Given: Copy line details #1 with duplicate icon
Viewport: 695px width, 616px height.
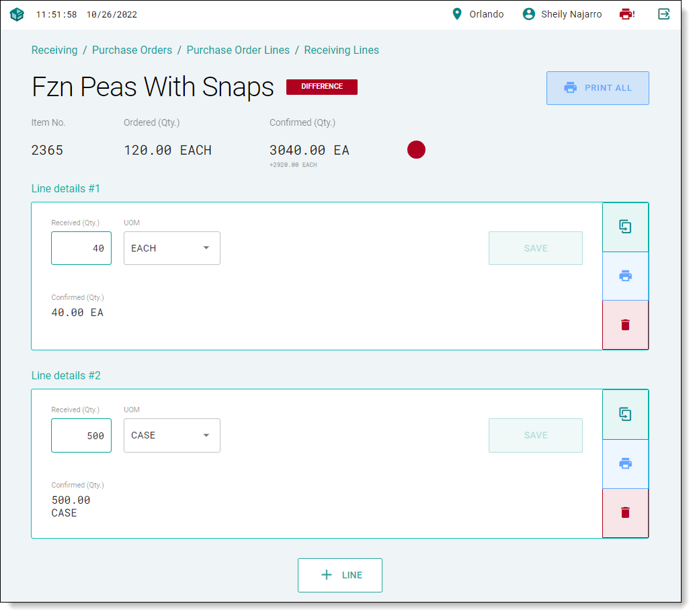Looking at the screenshot, I should pyautogui.click(x=625, y=227).
